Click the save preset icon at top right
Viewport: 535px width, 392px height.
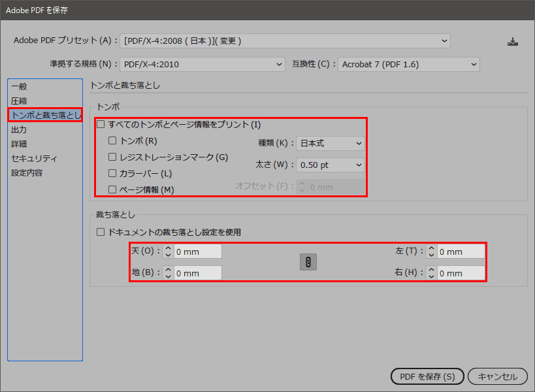(513, 42)
